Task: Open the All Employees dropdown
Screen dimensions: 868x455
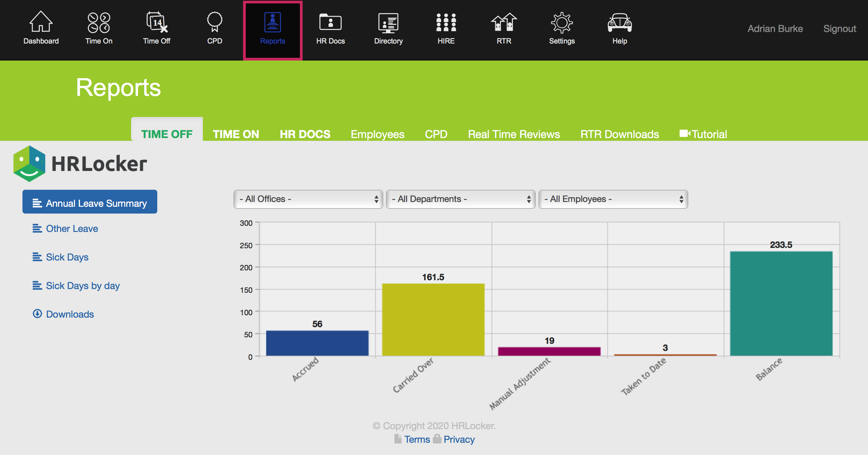Action: coord(613,199)
